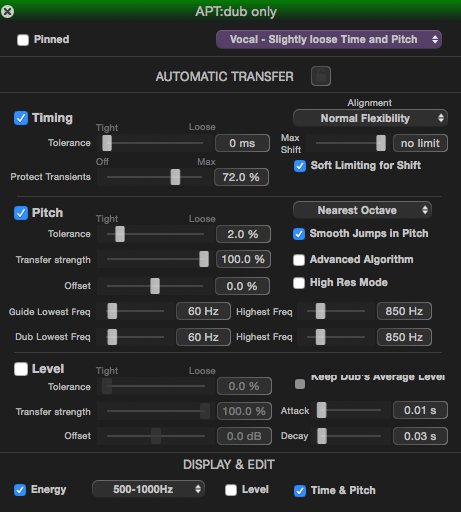Open the Vocal preset dropdown

click(x=329, y=39)
